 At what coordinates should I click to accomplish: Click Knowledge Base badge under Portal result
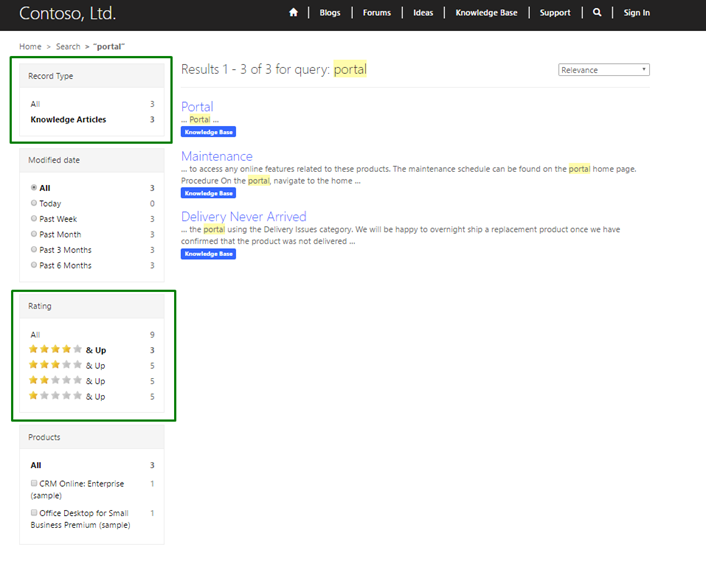(208, 132)
